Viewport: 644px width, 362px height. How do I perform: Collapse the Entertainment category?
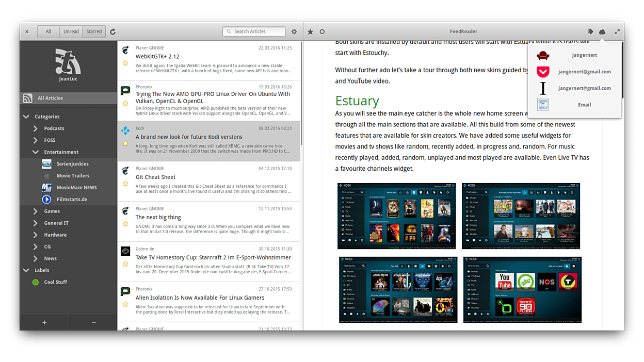35,152
